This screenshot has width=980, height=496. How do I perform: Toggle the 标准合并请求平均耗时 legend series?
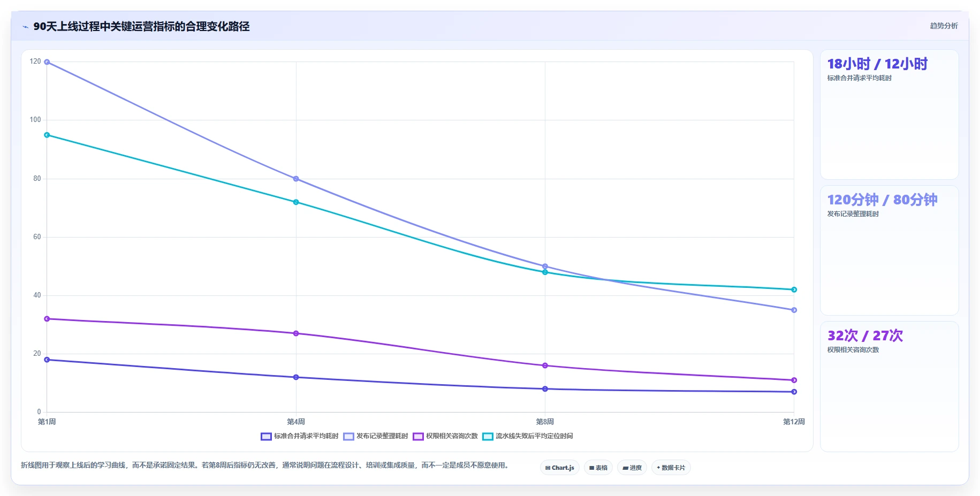point(300,436)
